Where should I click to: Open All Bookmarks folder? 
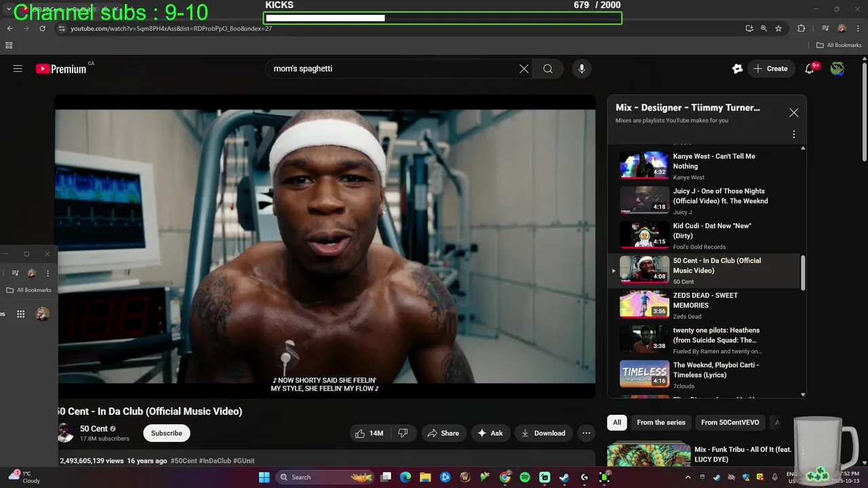tap(839, 45)
